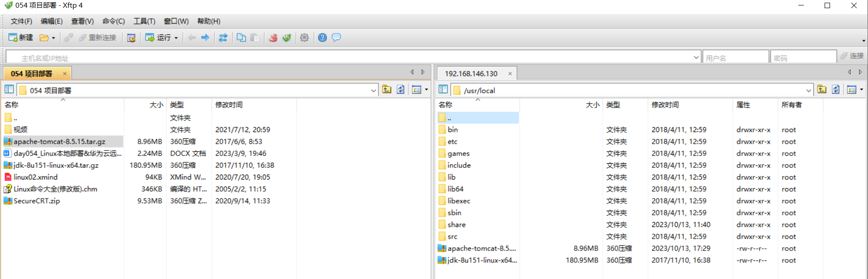The image size is (868, 279).
Task: Select jdk-8u151-linux-x64.tar.gz in local pane
Action: click(x=56, y=166)
